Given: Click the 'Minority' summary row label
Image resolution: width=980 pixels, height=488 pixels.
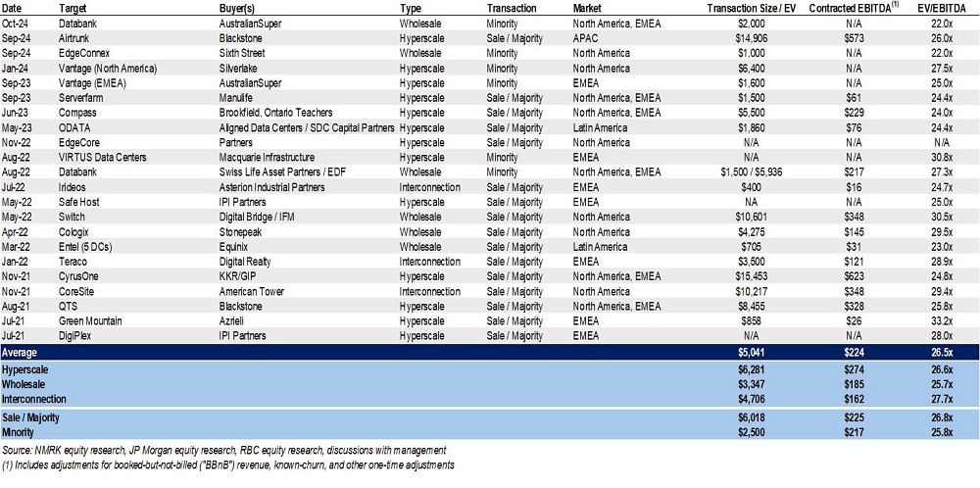Looking at the screenshot, I should point(18,432).
